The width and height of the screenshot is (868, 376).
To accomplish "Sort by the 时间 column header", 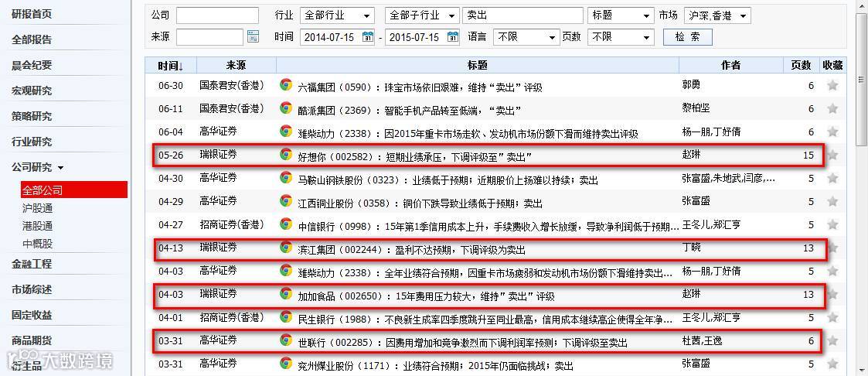I will (171, 65).
